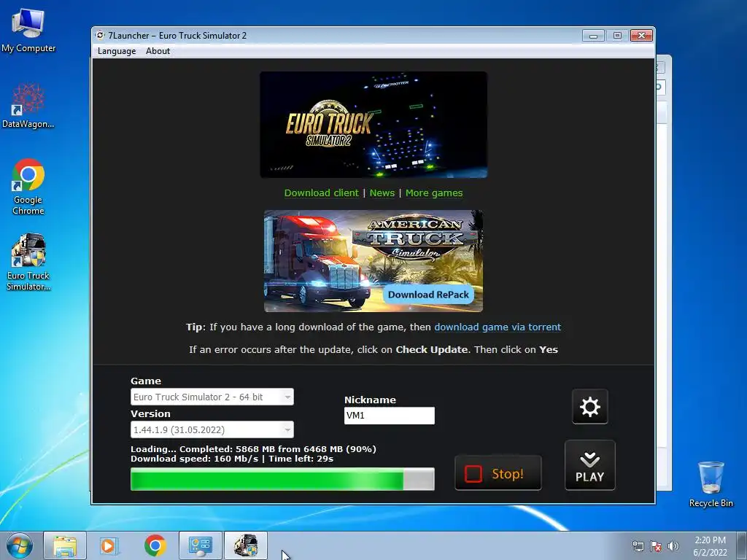Select Google Chrome desktop shortcut
Screen dimensions: 747x560
pyautogui.click(x=28, y=187)
